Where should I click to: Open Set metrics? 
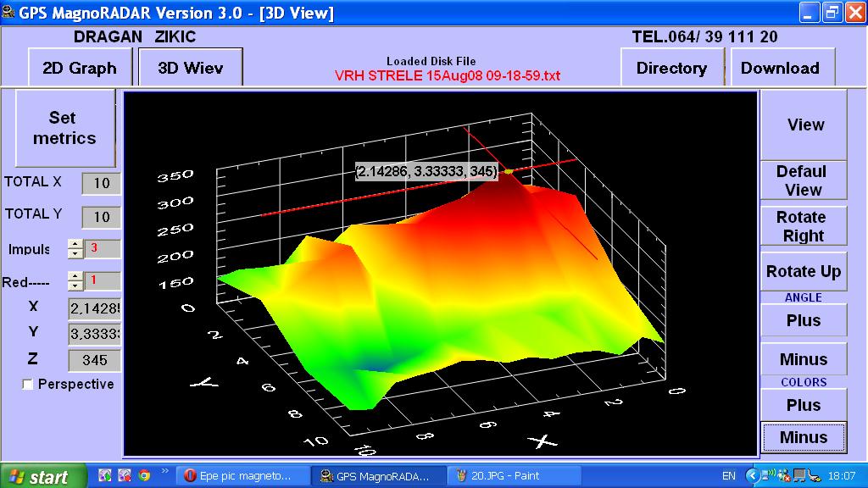point(64,128)
